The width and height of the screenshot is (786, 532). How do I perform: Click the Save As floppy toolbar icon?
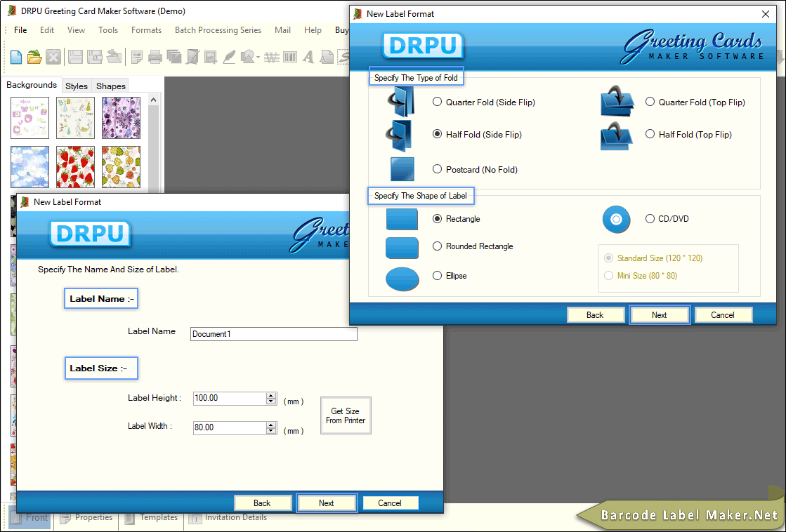coord(95,57)
